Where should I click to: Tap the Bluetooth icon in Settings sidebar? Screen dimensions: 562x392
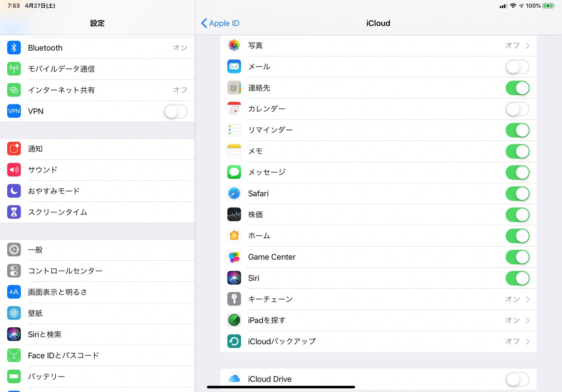14,48
